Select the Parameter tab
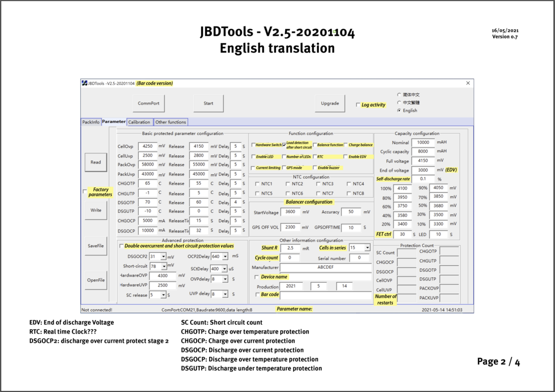The height and width of the screenshot is (392, 555). click(x=114, y=122)
